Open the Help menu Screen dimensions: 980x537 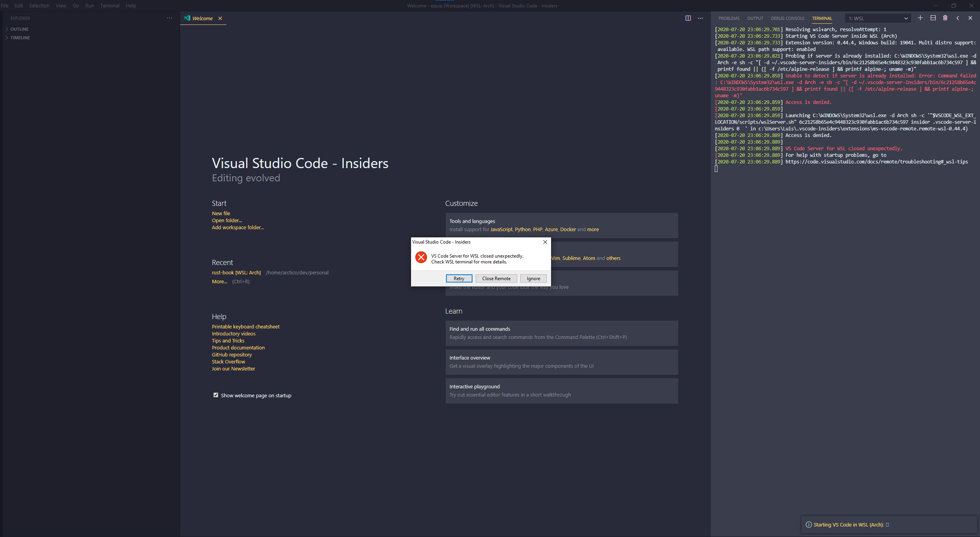[131, 5]
